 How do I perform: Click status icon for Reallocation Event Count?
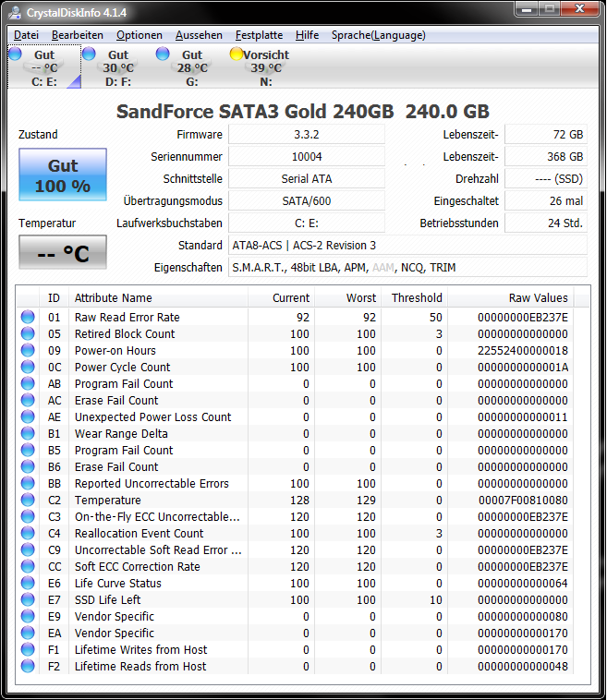click(28, 533)
